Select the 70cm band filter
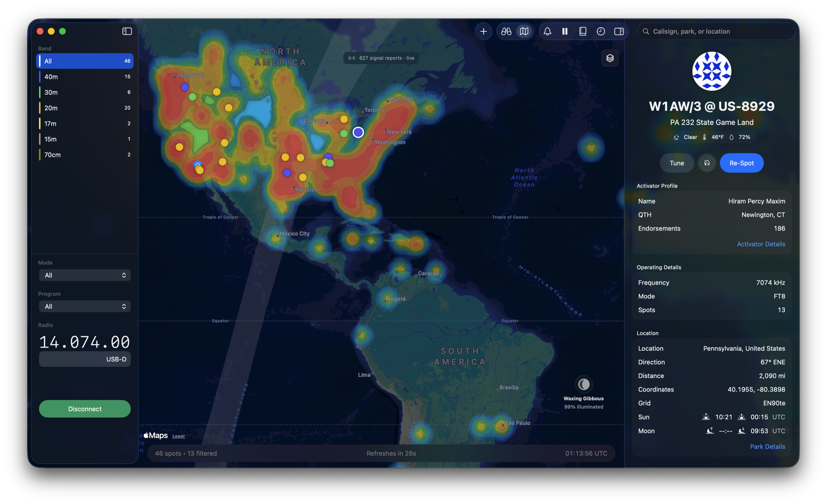 [85, 155]
